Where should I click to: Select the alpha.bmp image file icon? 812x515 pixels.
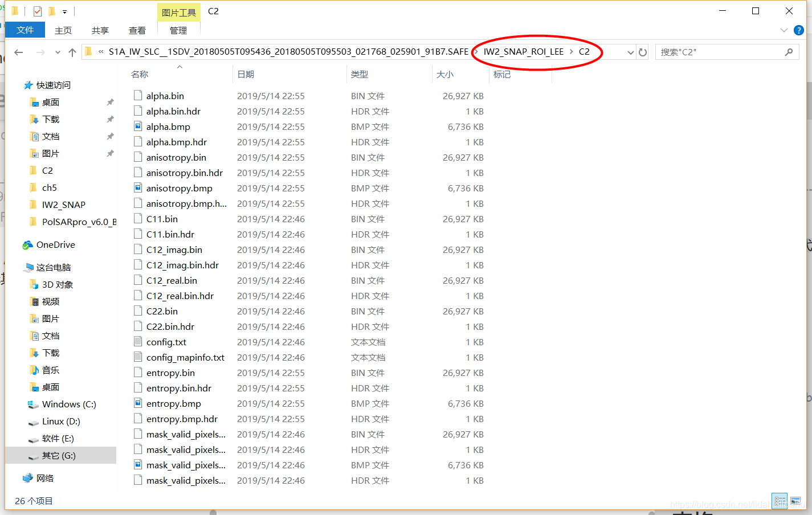pos(138,126)
